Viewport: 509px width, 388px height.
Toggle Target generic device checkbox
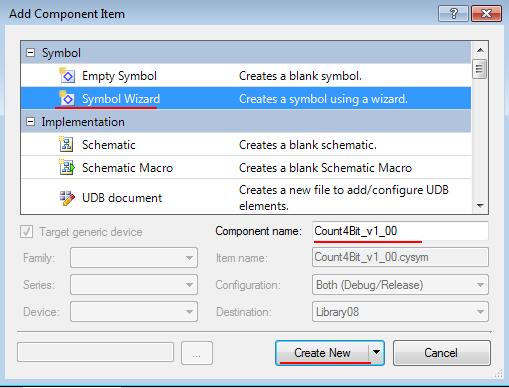[x=26, y=232]
